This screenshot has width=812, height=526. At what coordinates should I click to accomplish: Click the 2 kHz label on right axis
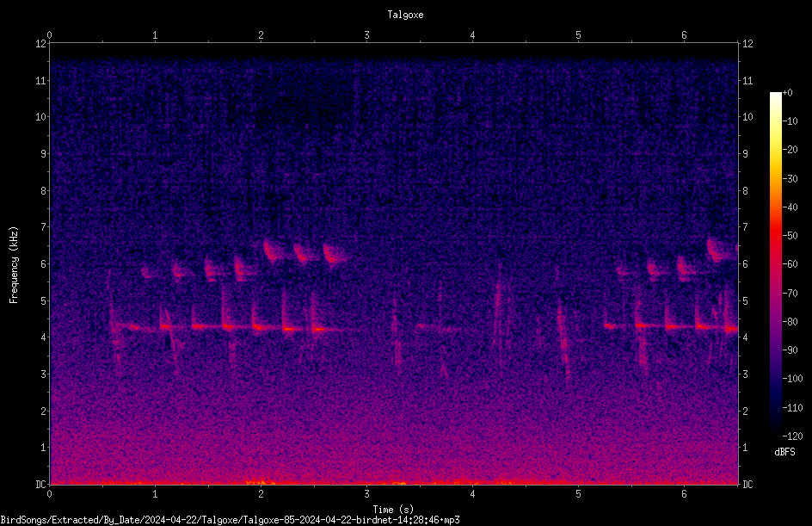[745, 411]
